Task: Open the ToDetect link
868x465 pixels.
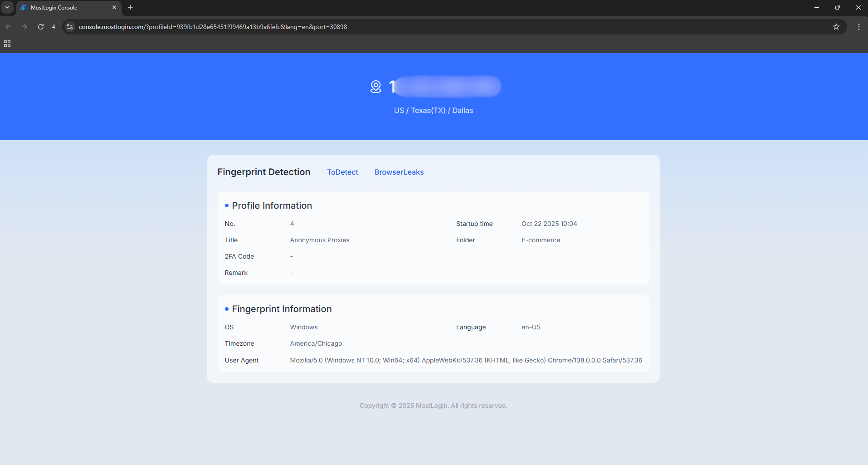Action: click(x=342, y=172)
